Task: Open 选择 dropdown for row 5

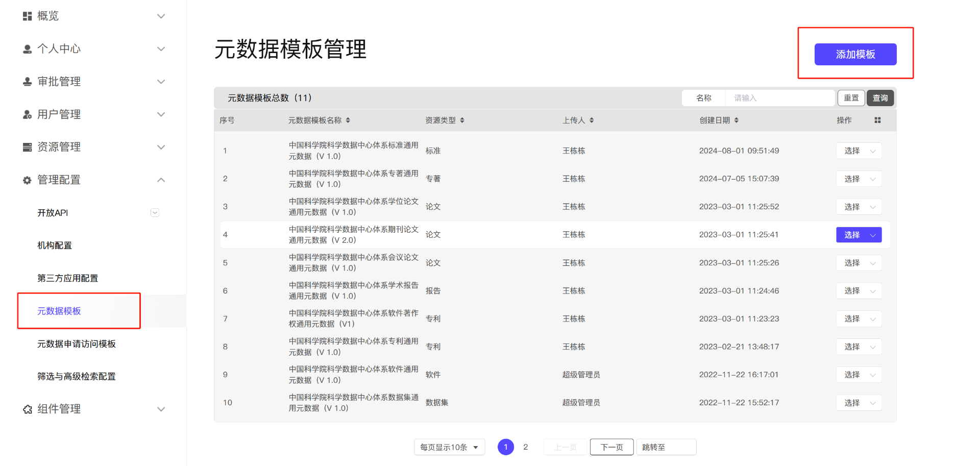Action: (859, 263)
